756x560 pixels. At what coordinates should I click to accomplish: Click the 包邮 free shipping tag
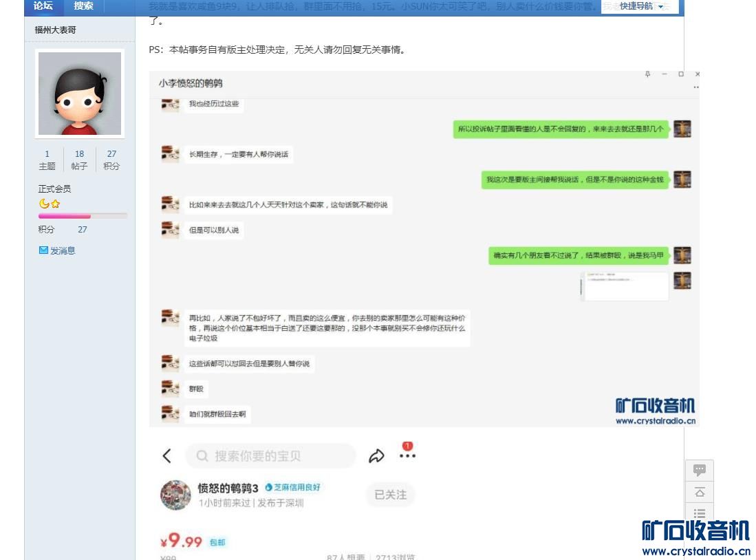(217, 542)
